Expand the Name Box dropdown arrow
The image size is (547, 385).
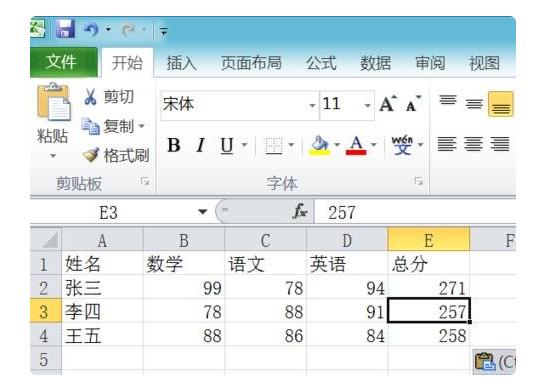pos(202,212)
